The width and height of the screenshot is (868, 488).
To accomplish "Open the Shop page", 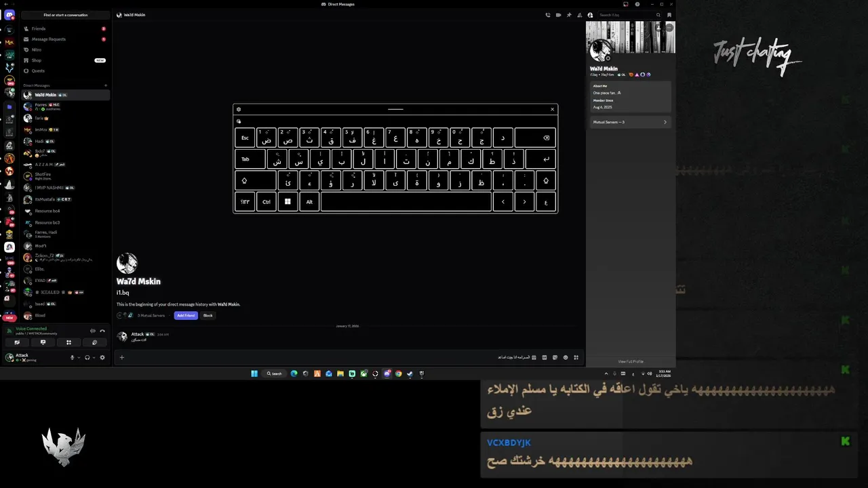I will [65, 60].
